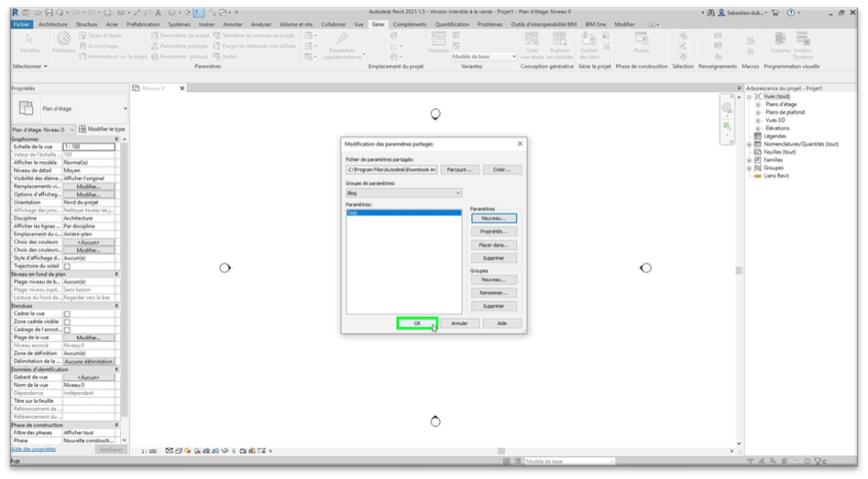Switch to the BIM One ribbon tab
868x479 pixels.
pos(595,24)
